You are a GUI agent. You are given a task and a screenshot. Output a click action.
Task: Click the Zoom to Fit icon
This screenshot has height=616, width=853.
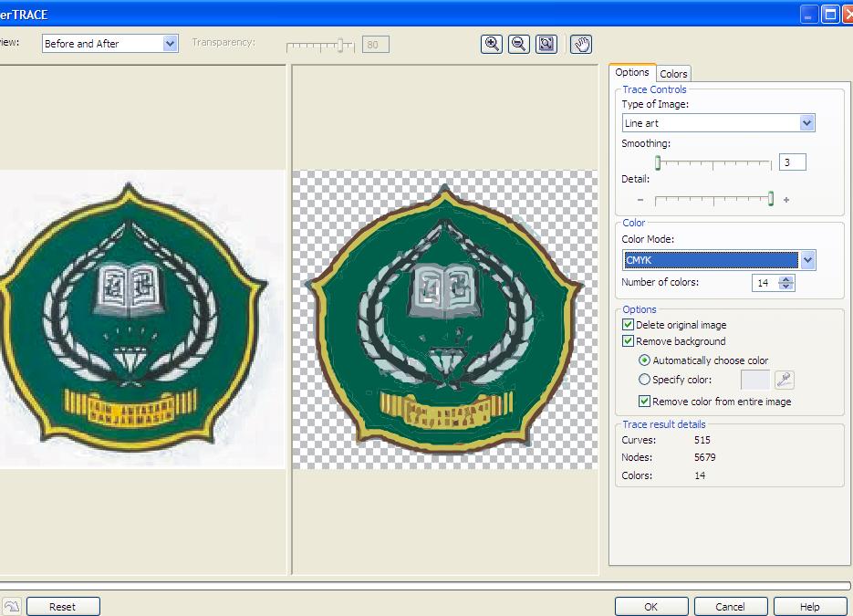tap(546, 44)
